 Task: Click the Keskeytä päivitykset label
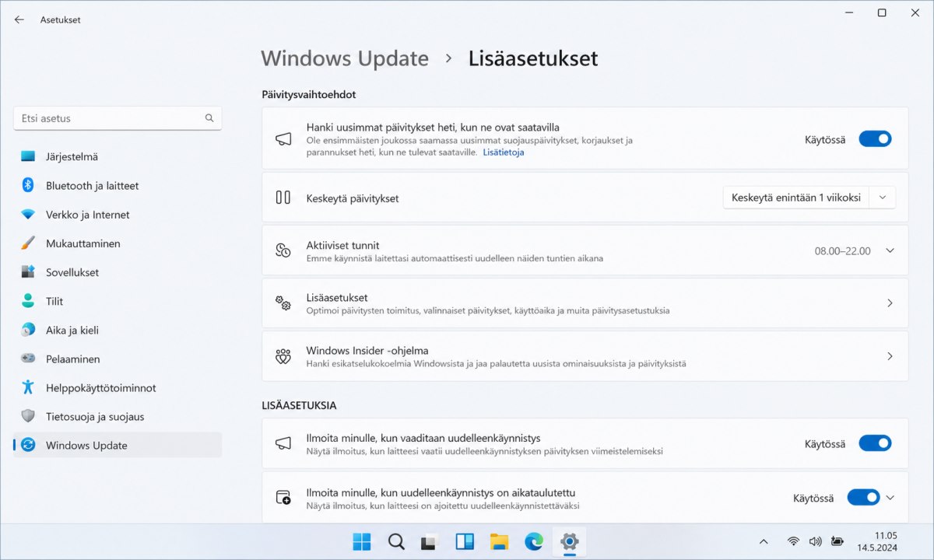tap(353, 198)
